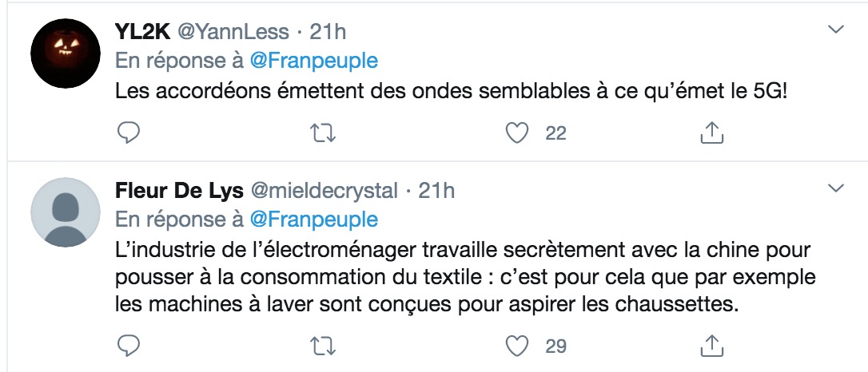
Task: Like the tweet with 29 likes
Action: click(517, 346)
